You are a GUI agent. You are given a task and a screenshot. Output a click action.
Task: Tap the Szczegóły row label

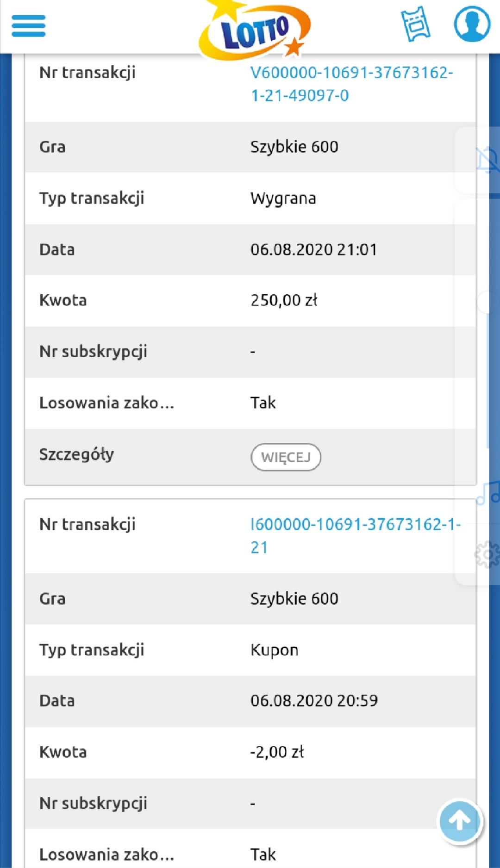(76, 454)
